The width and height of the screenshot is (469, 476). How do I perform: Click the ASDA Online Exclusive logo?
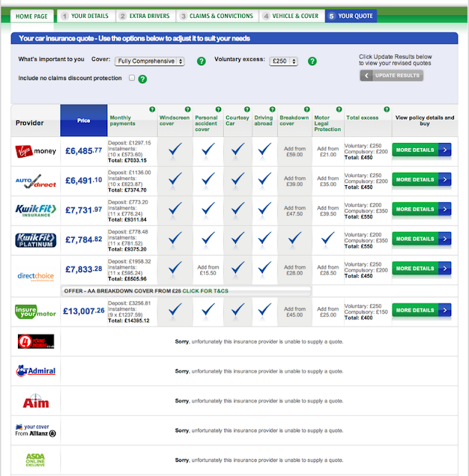[x=36, y=460]
